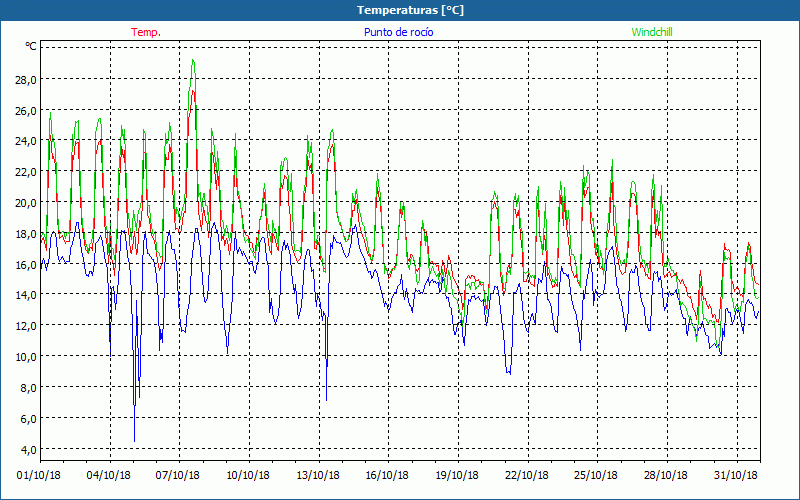Viewport: 800px width, 500px height.
Task: Click the highest green windchill peak above 28
Action: 193,61
